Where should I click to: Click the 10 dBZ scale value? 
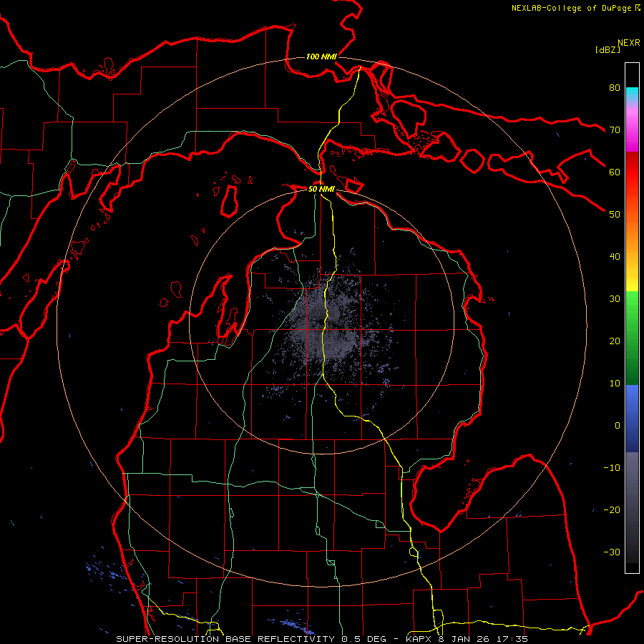pyautogui.click(x=615, y=384)
